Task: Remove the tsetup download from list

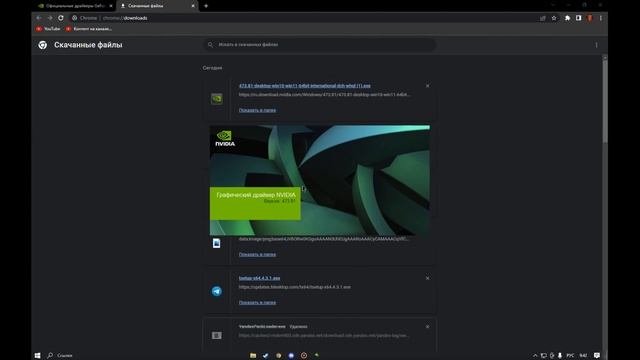Action: (427, 278)
